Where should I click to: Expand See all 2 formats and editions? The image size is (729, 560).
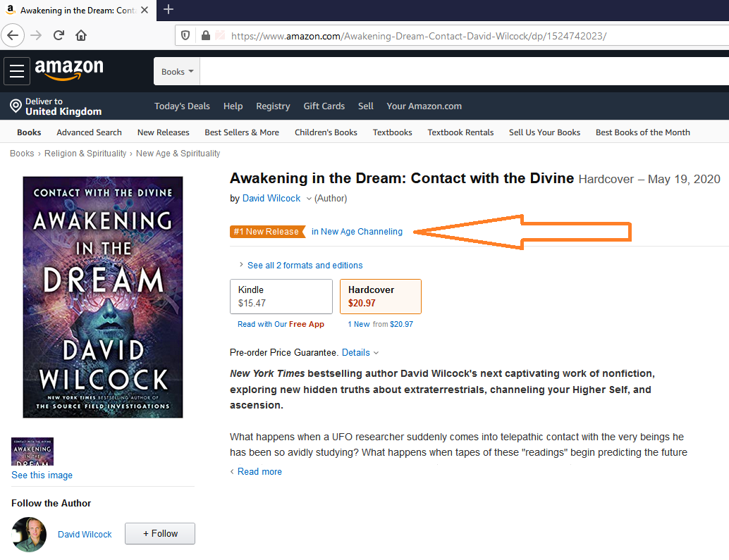tap(300, 265)
